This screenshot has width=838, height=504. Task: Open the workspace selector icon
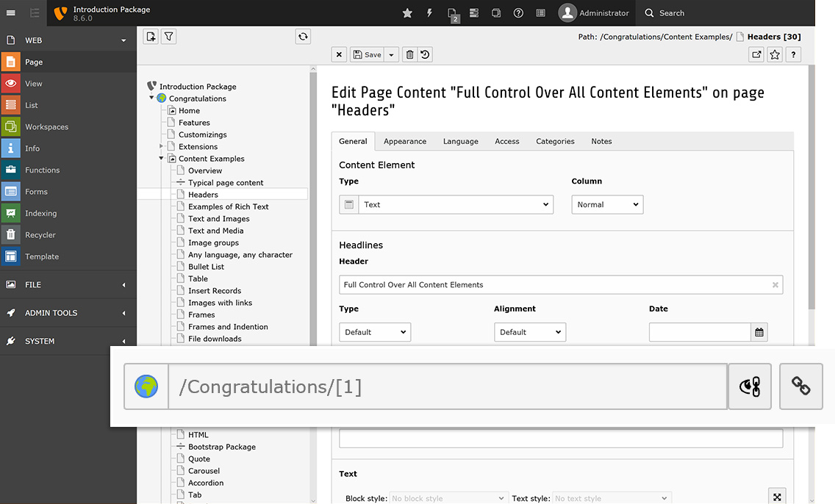click(496, 12)
